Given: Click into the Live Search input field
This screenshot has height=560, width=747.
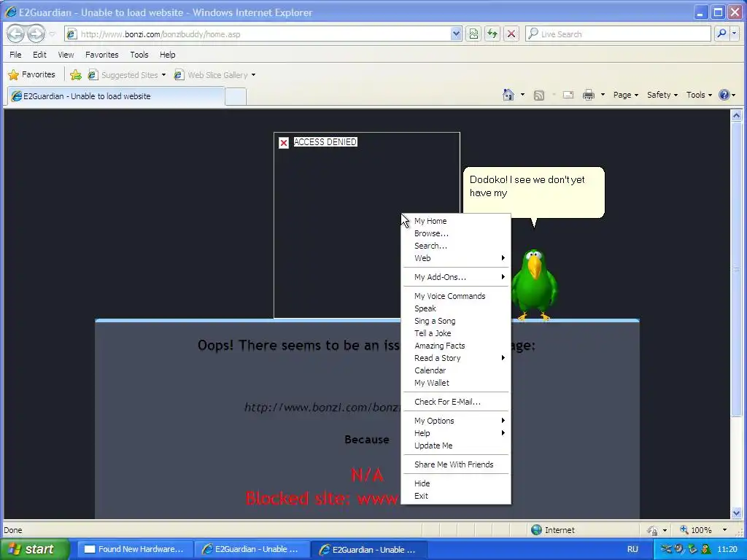Looking at the screenshot, I should click(619, 34).
